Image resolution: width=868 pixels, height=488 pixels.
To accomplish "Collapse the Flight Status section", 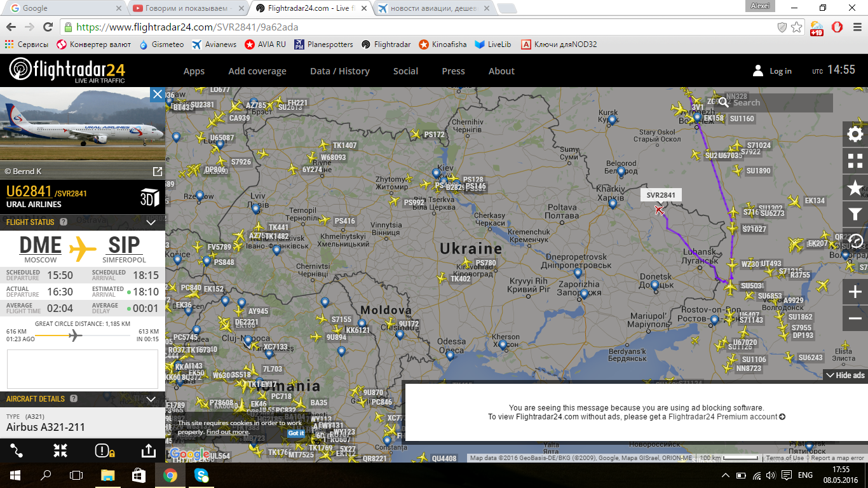I will point(151,222).
